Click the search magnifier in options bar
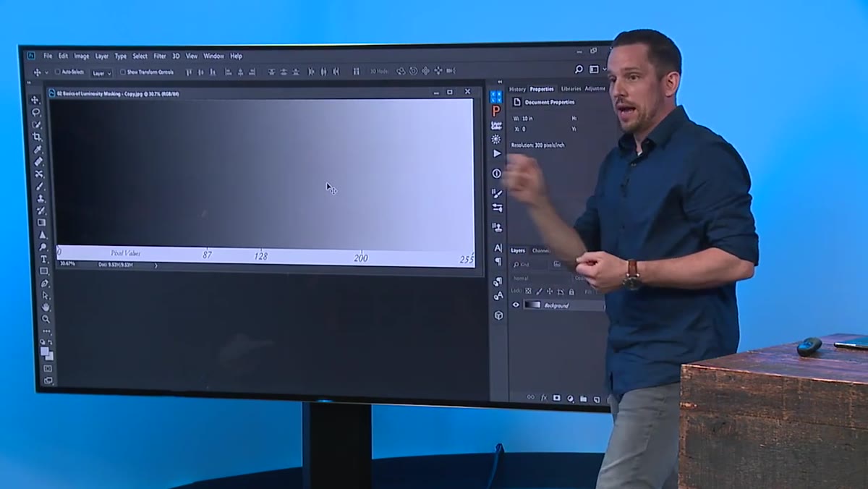The width and height of the screenshot is (868, 489). [579, 69]
